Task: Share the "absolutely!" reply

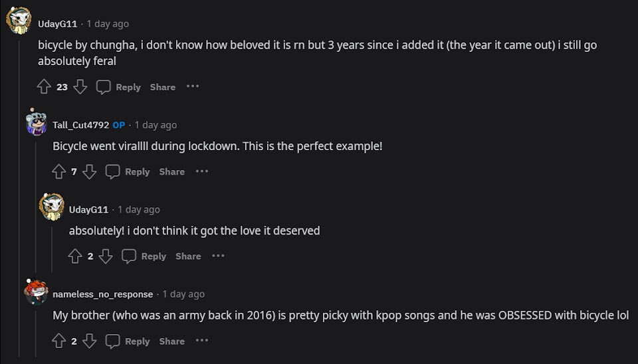Action: (x=188, y=256)
